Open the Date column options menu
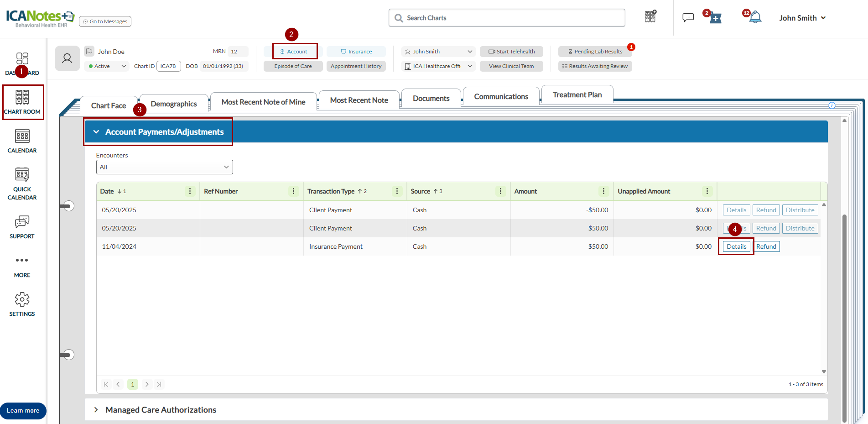The image size is (868, 424). click(x=190, y=191)
